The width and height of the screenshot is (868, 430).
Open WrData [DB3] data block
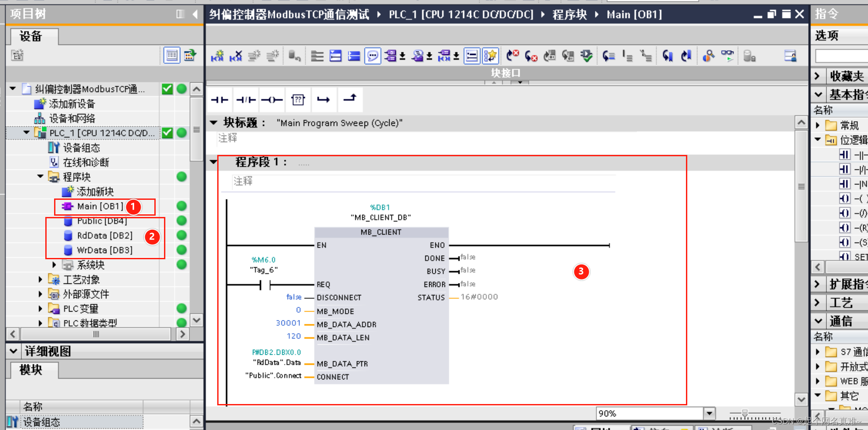pyautogui.click(x=104, y=250)
